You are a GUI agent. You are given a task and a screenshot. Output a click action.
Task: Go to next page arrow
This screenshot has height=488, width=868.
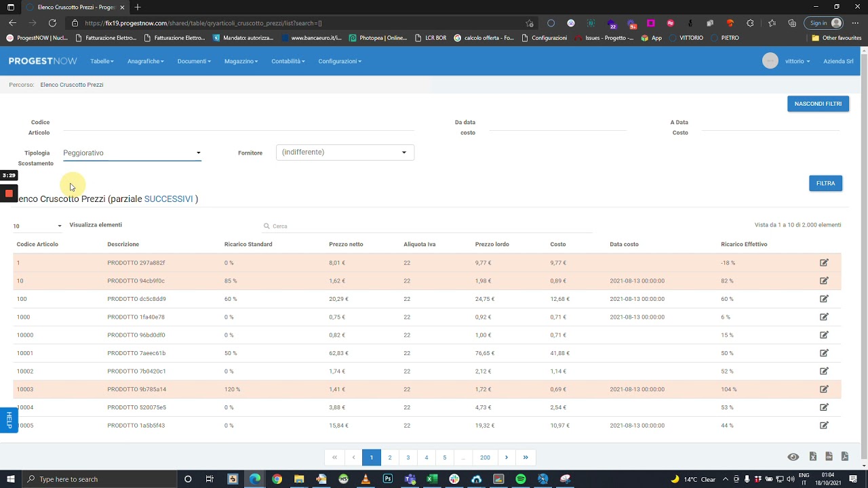(507, 457)
